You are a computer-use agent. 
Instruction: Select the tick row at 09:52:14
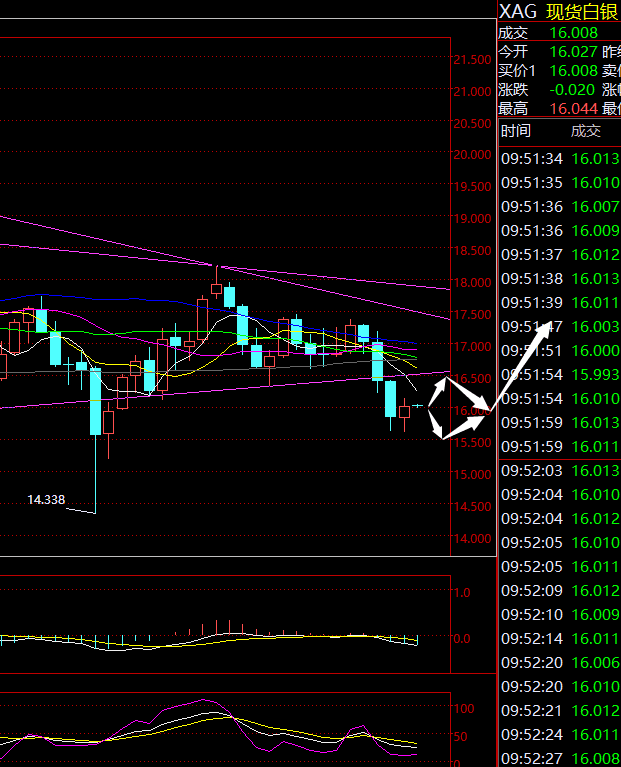pos(559,638)
